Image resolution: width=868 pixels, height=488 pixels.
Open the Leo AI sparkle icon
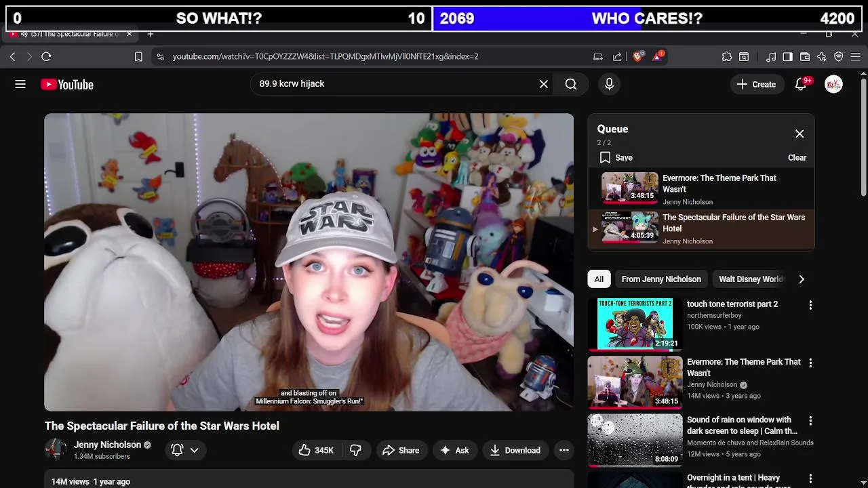pyautogui.click(x=822, y=56)
